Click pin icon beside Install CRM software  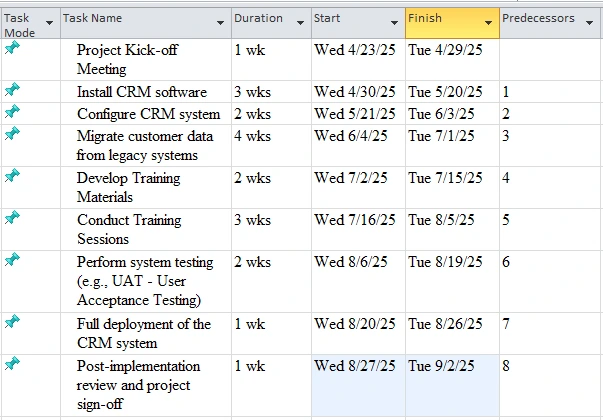(x=12, y=91)
